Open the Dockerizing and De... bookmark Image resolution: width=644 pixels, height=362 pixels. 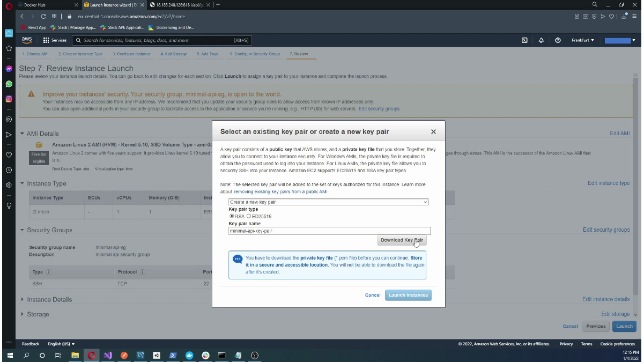click(171, 27)
